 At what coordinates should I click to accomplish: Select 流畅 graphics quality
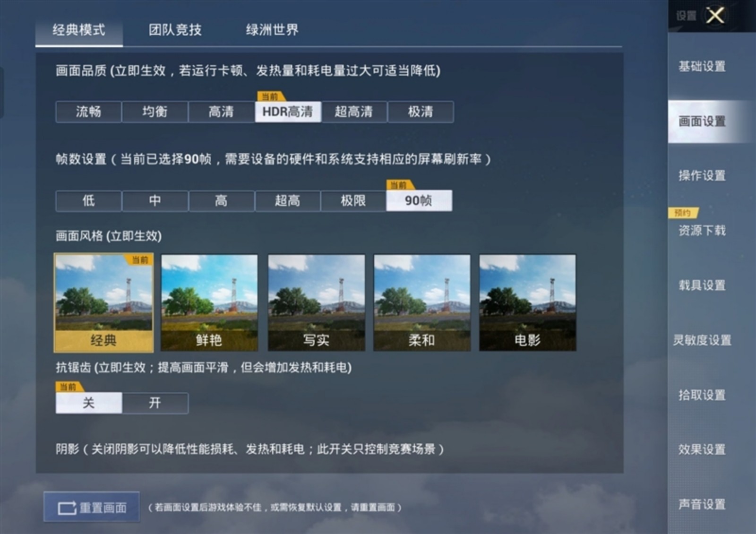[88, 112]
